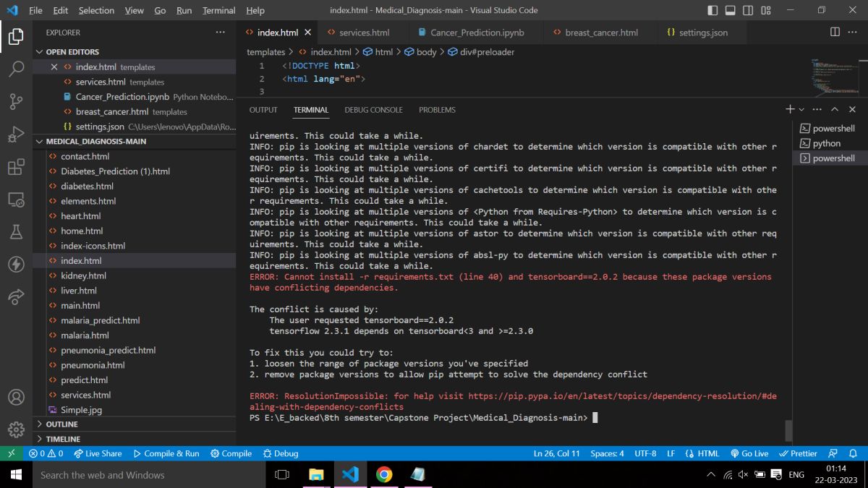This screenshot has width=868, height=488.
Task: Switch to DEBUG CONSOLE panel tab
Action: click(373, 110)
